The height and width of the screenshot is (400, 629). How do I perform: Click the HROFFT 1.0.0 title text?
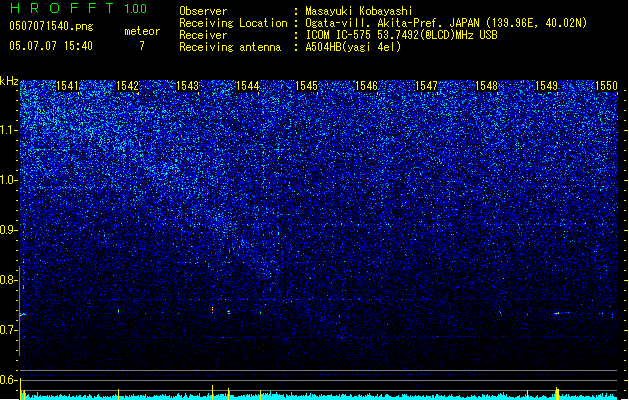[79, 8]
